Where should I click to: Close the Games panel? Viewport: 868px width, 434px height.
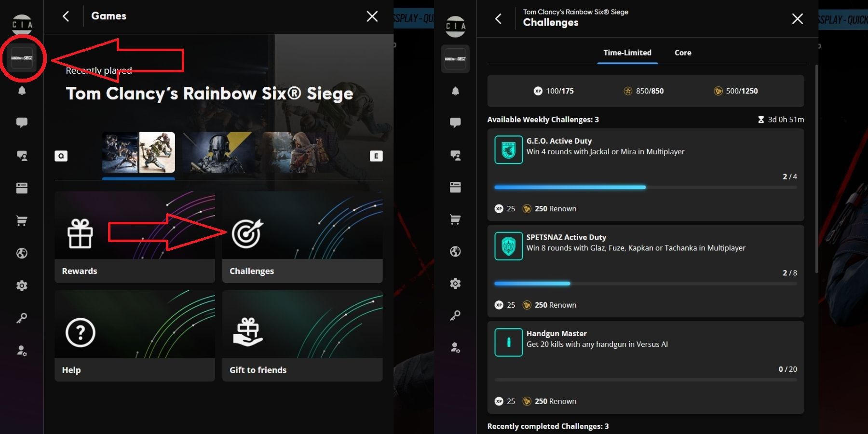372,16
